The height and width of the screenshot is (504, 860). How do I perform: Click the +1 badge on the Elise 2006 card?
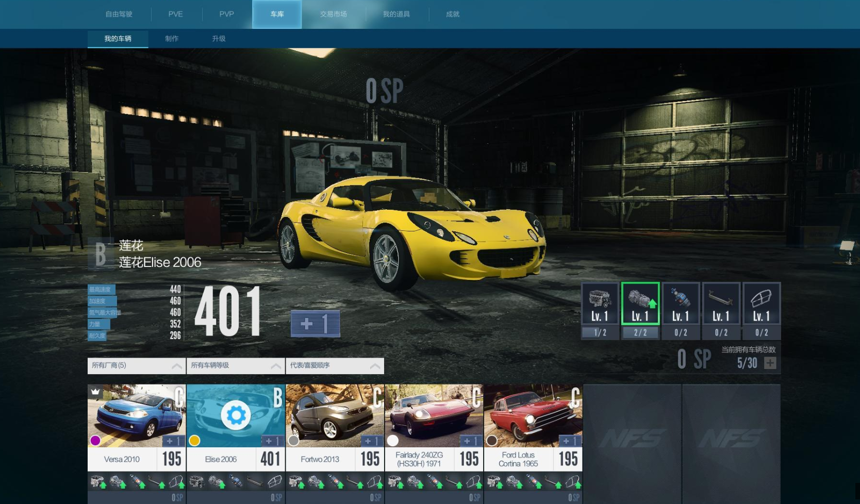click(x=272, y=441)
